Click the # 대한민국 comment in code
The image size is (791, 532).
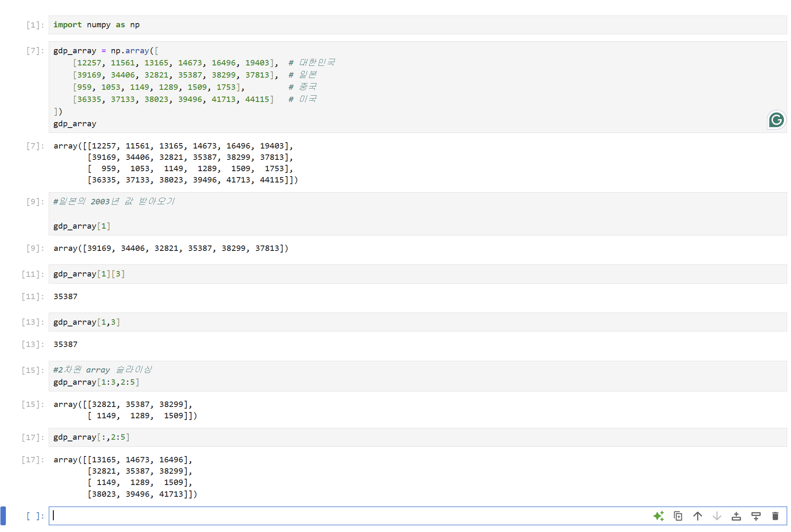pos(312,63)
